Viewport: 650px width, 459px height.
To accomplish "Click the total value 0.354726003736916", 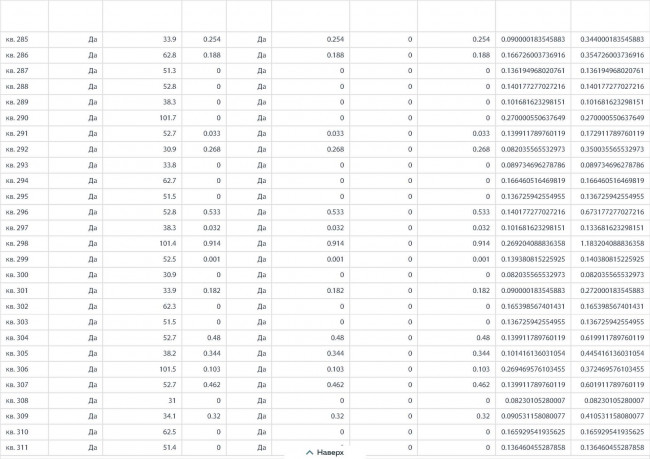I will tap(612, 55).
